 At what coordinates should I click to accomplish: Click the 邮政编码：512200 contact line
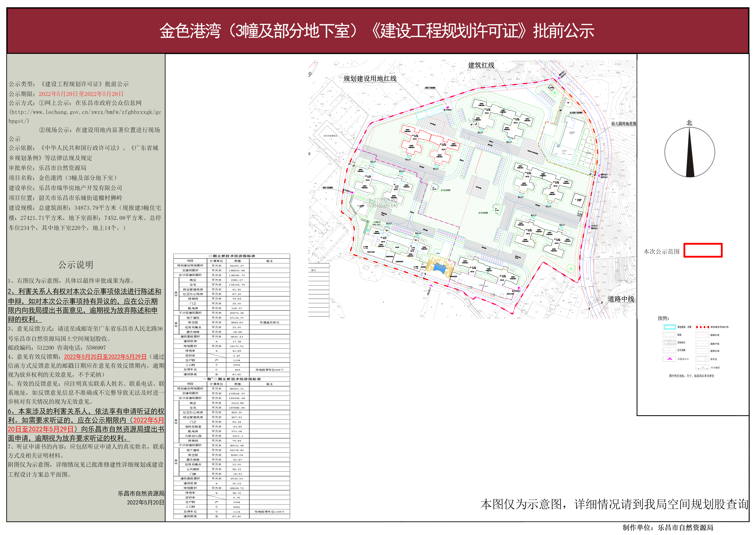coord(57,348)
